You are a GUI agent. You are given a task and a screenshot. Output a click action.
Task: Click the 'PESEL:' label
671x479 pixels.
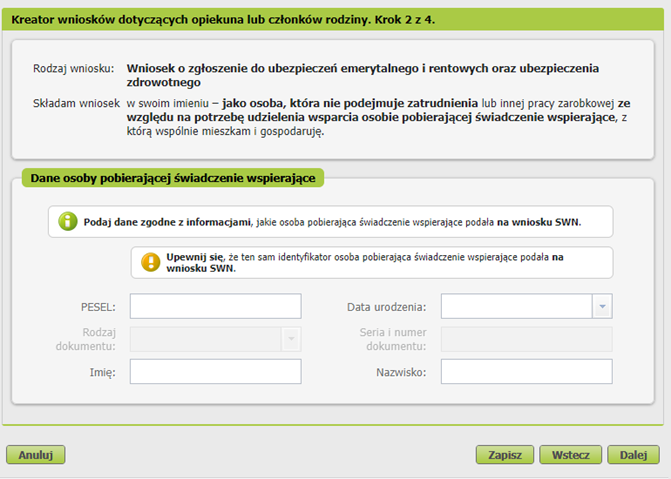(x=98, y=307)
